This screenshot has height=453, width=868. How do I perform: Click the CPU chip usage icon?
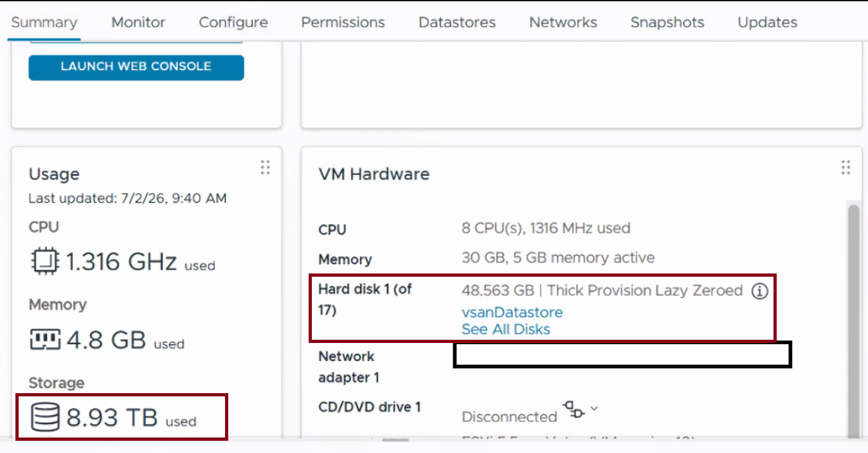pyautogui.click(x=45, y=261)
